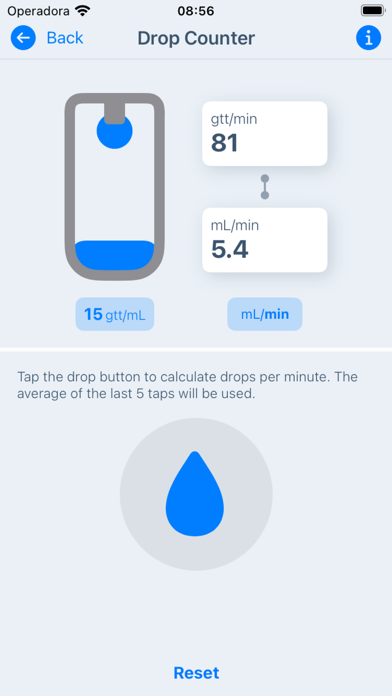The height and width of the screenshot is (696, 392).
Task: Change the 15 gtt/mL drop factor
Action: point(115,314)
